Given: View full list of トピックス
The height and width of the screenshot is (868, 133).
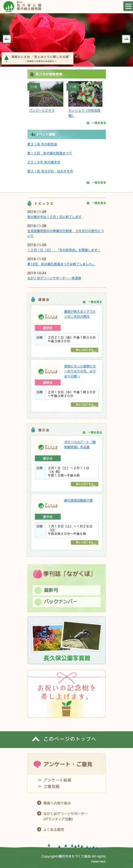Looking at the screenshot, I should pyautogui.click(x=96, y=203).
